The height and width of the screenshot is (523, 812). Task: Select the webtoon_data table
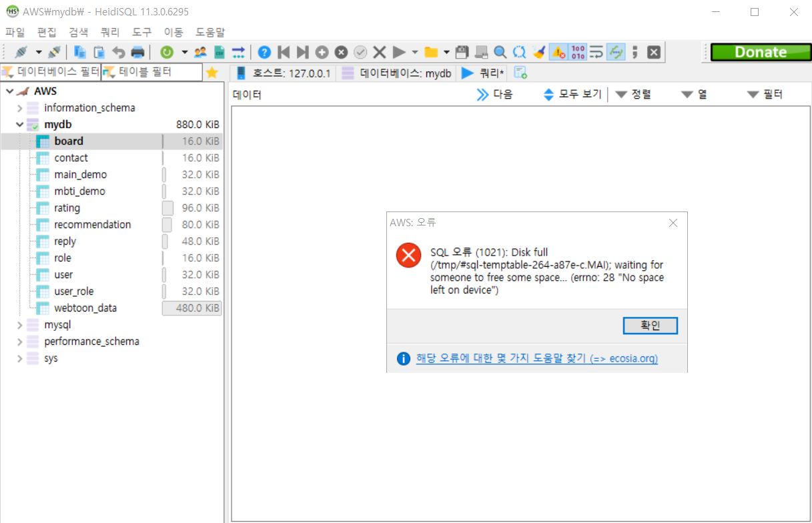click(x=85, y=308)
